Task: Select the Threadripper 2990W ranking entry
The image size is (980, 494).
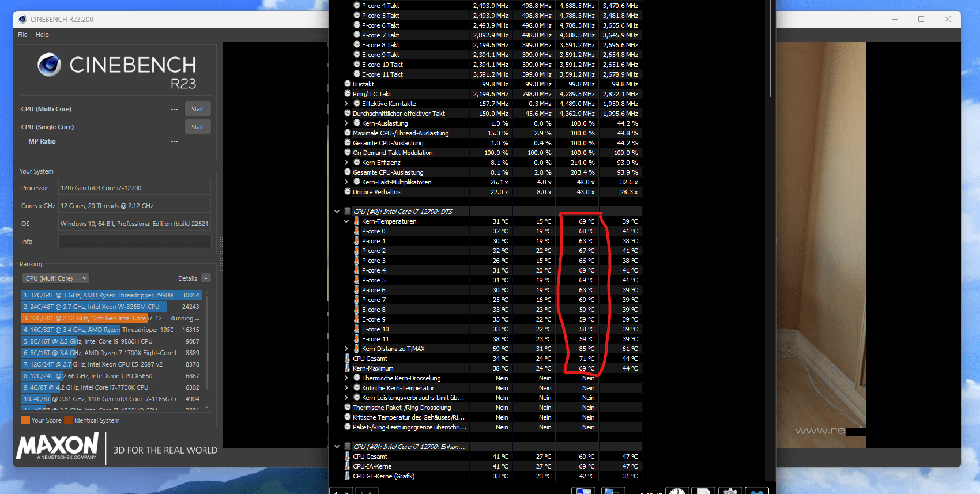Action: (111, 295)
